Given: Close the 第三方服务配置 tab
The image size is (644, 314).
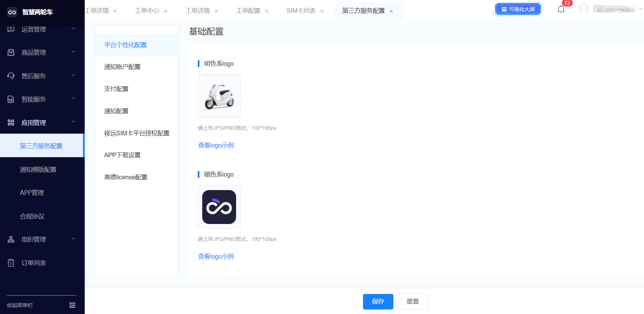Looking at the screenshot, I should pos(391,11).
